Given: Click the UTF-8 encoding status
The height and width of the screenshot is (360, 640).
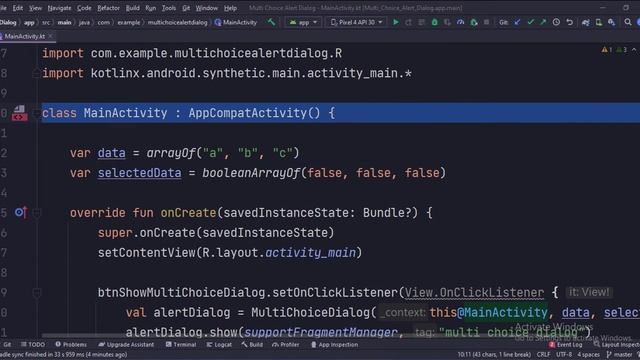Looking at the screenshot, I should point(564,354).
